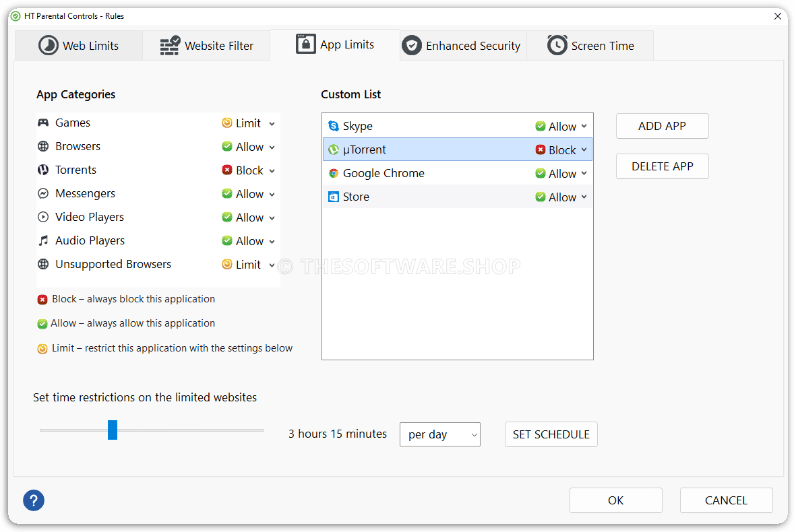Image resolution: width=796 pixels, height=532 pixels.
Task: Click the '3 hours 15 minutes' value
Action: click(338, 434)
